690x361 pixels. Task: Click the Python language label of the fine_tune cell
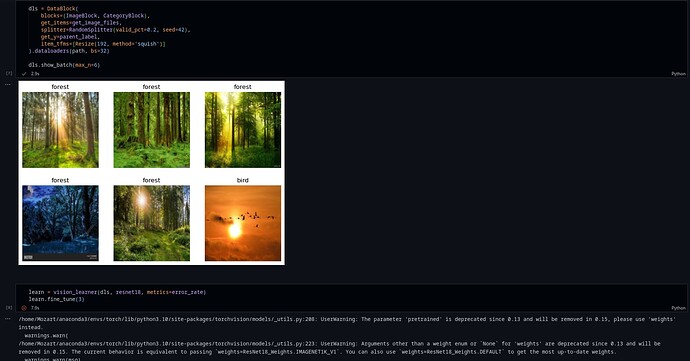pyautogui.click(x=678, y=308)
